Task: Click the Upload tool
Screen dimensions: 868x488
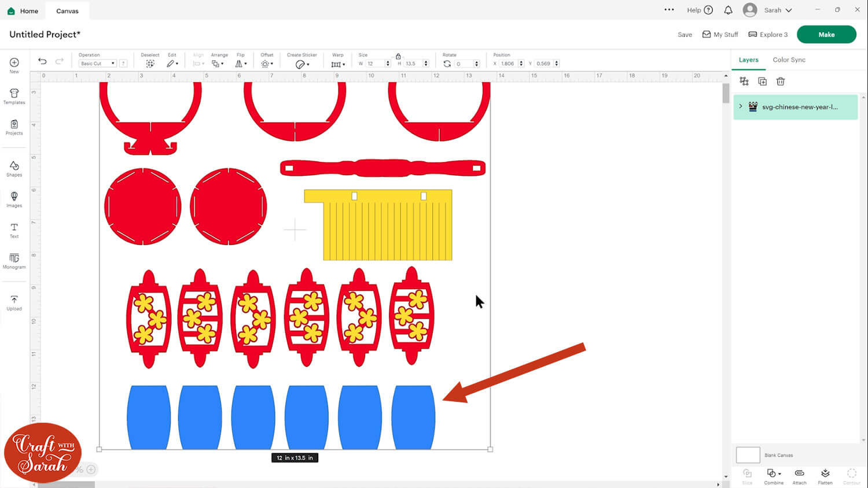Action: point(14,302)
